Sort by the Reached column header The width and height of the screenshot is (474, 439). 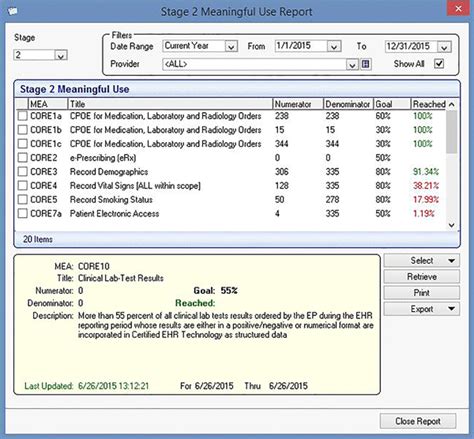[x=429, y=104]
